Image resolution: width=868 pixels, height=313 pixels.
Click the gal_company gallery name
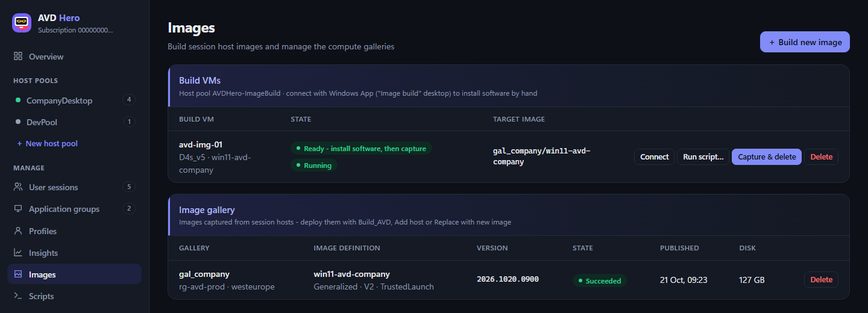coord(204,274)
